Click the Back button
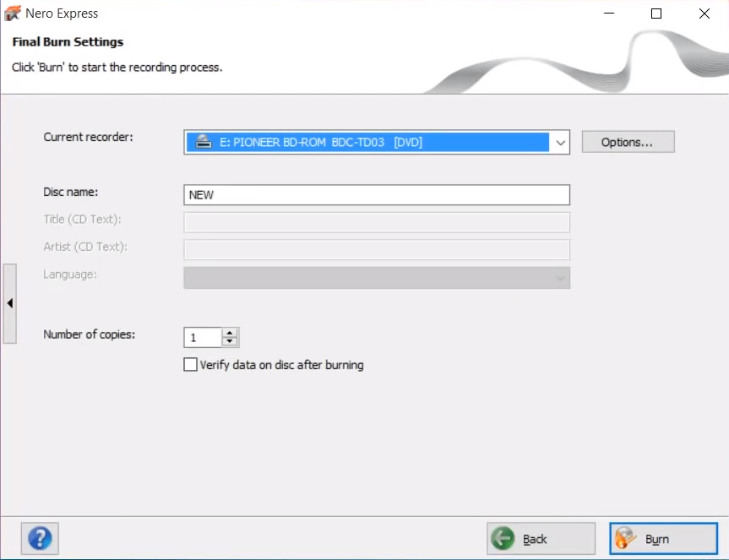This screenshot has width=729, height=560. (541, 538)
